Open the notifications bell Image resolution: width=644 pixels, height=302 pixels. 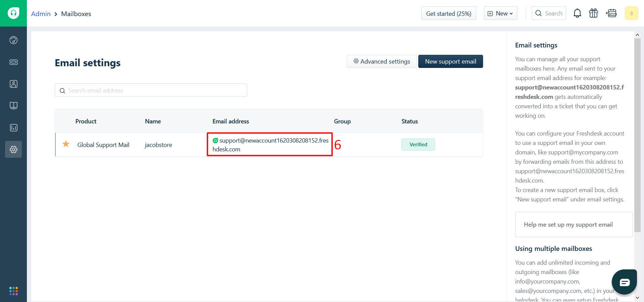coord(577,13)
